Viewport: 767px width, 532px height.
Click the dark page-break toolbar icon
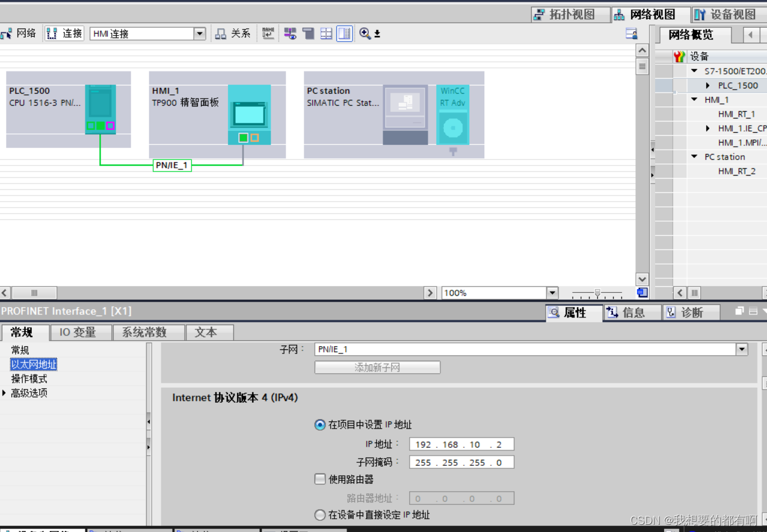tap(309, 34)
